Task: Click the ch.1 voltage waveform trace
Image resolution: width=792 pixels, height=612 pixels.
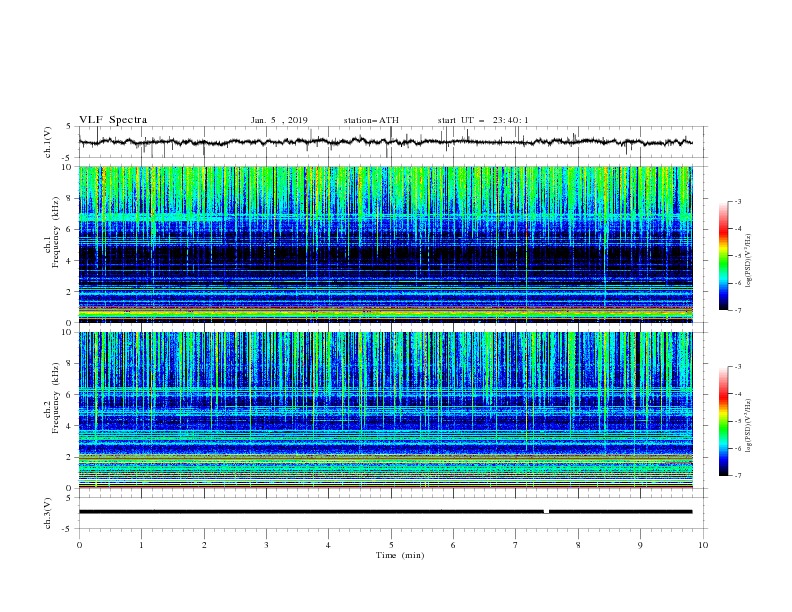Action: [x=385, y=142]
